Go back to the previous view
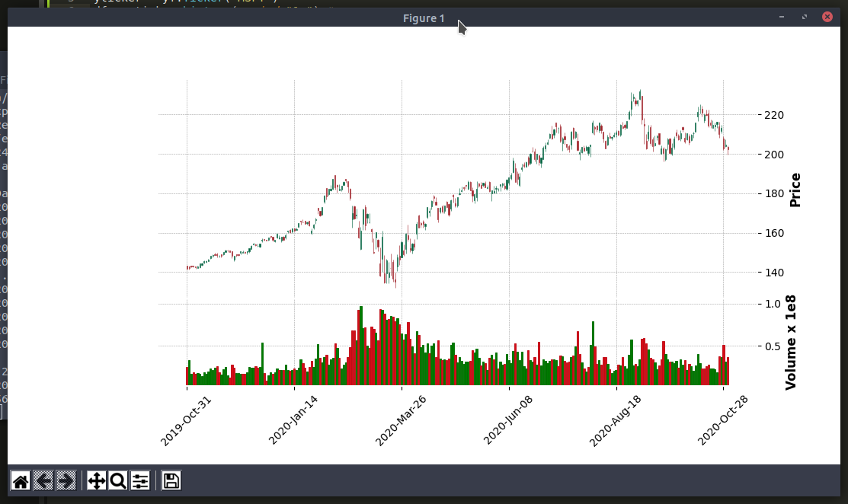This screenshot has height=504, width=848. click(44, 480)
